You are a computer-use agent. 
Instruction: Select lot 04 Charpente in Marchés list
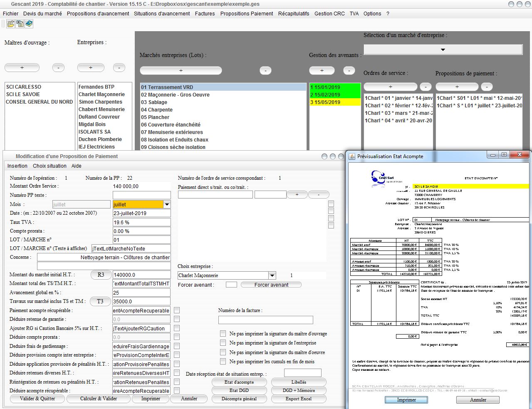(x=223, y=110)
